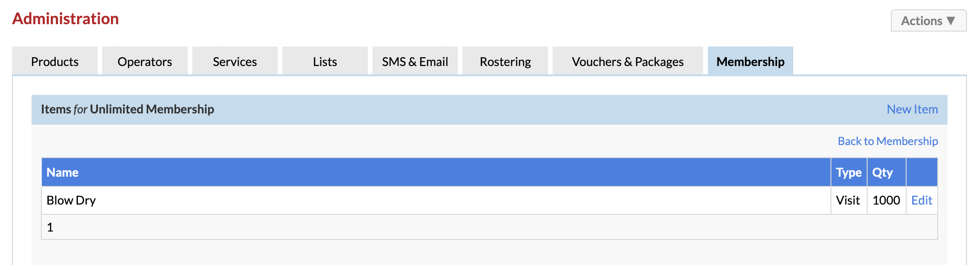Click the Type column header

tap(849, 172)
